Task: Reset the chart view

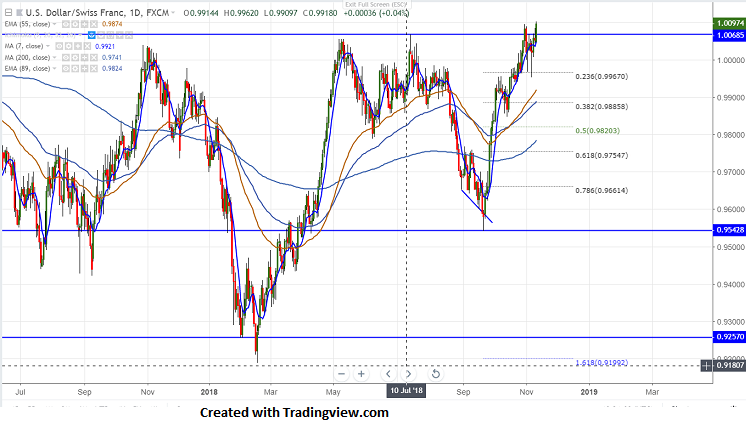Action: tap(435, 374)
